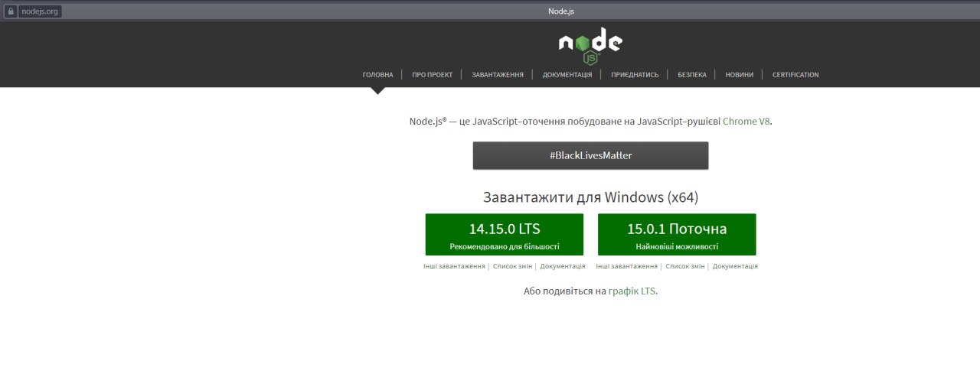Open the CERTIFICATION navigation item
980x374 pixels.
click(x=795, y=75)
